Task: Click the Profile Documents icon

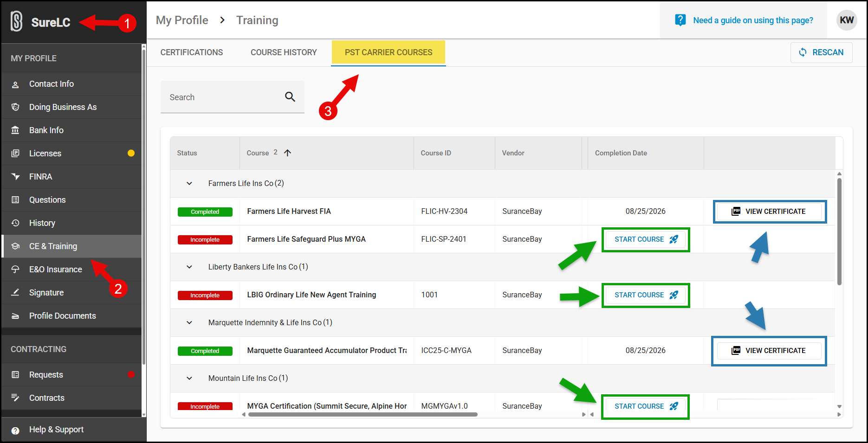Action: click(x=15, y=316)
